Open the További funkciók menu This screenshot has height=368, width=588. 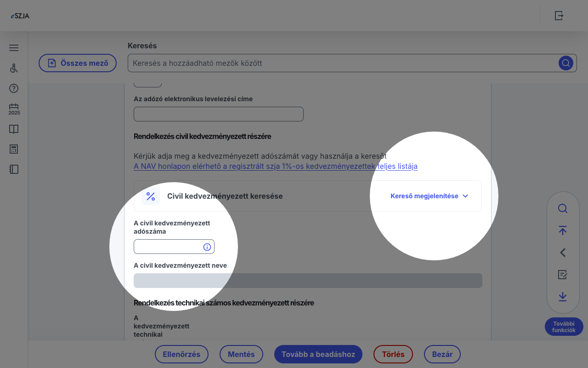pos(564,327)
